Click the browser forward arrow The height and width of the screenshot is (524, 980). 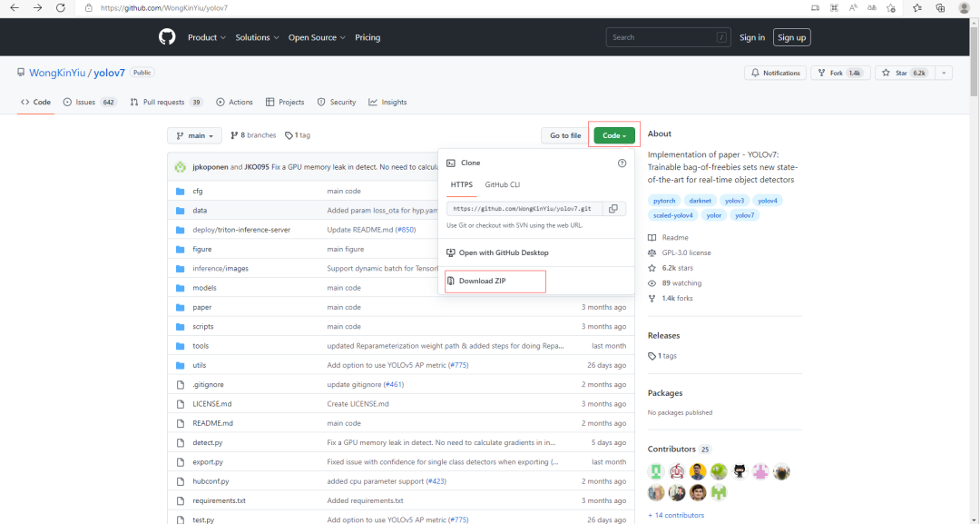click(x=37, y=8)
